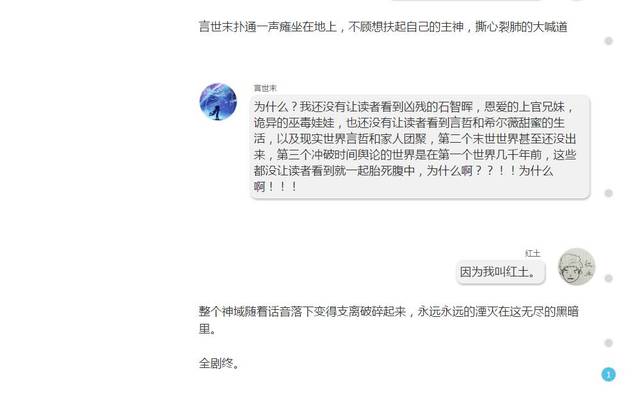Screen dimensions: 640x416
Task: Open the blue comment badge showing 1
Action: [x=608, y=374]
